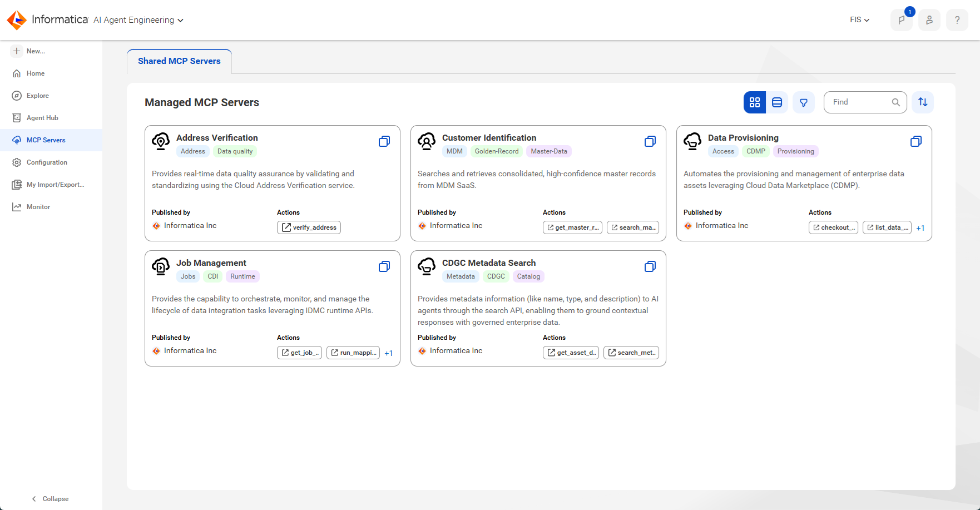The height and width of the screenshot is (510, 980).
Task: Copy the Address Verification server
Action: 384,141
